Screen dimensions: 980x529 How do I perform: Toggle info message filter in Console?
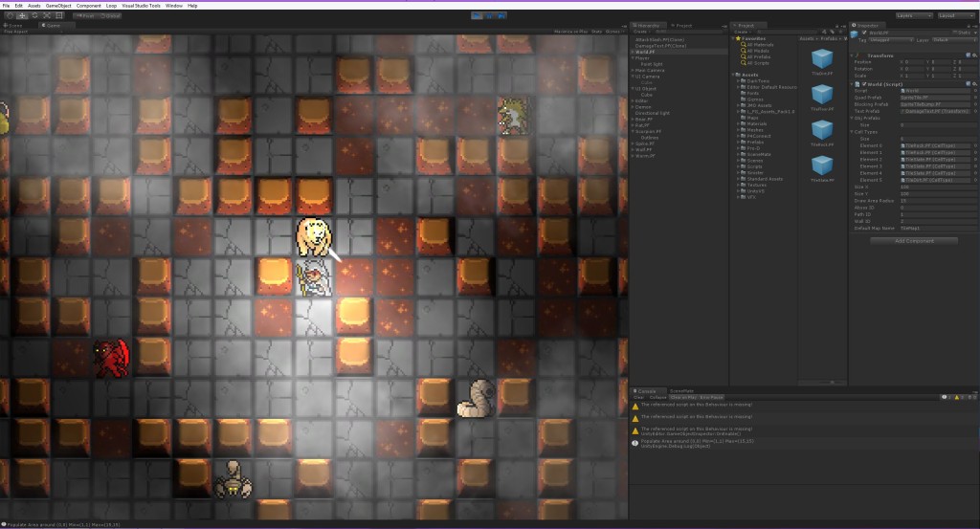click(x=947, y=397)
